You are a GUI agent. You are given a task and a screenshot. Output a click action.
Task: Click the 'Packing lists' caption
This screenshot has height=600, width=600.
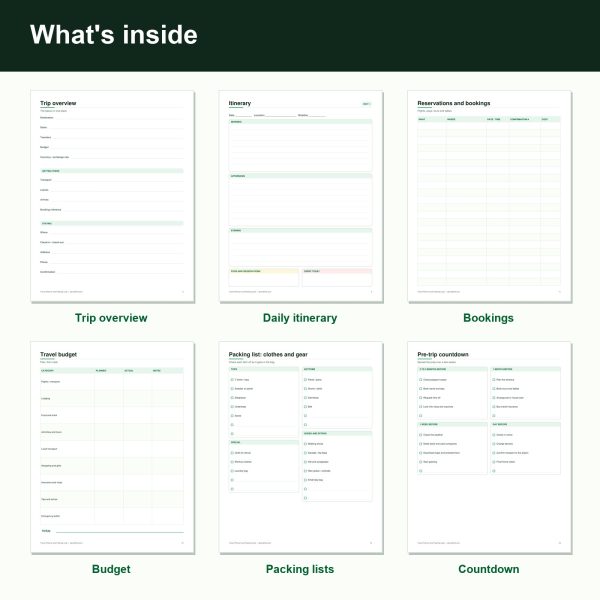300,569
